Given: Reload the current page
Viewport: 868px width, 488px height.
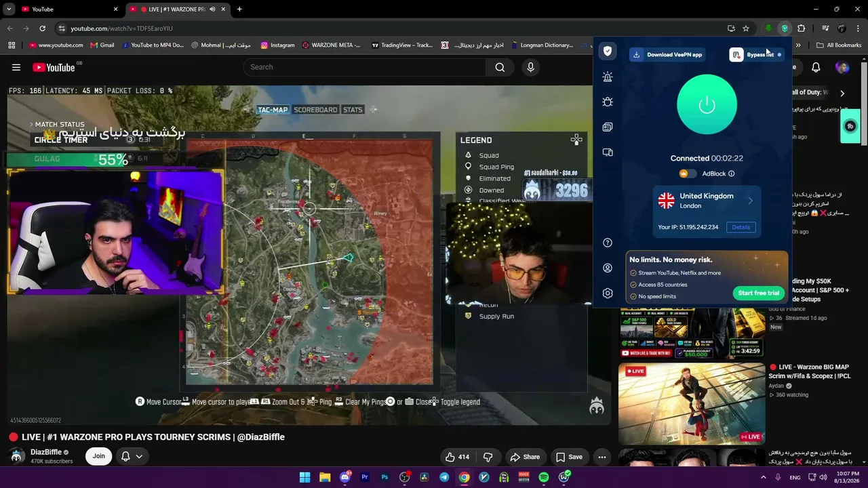Looking at the screenshot, I should click(x=42, y=28).
